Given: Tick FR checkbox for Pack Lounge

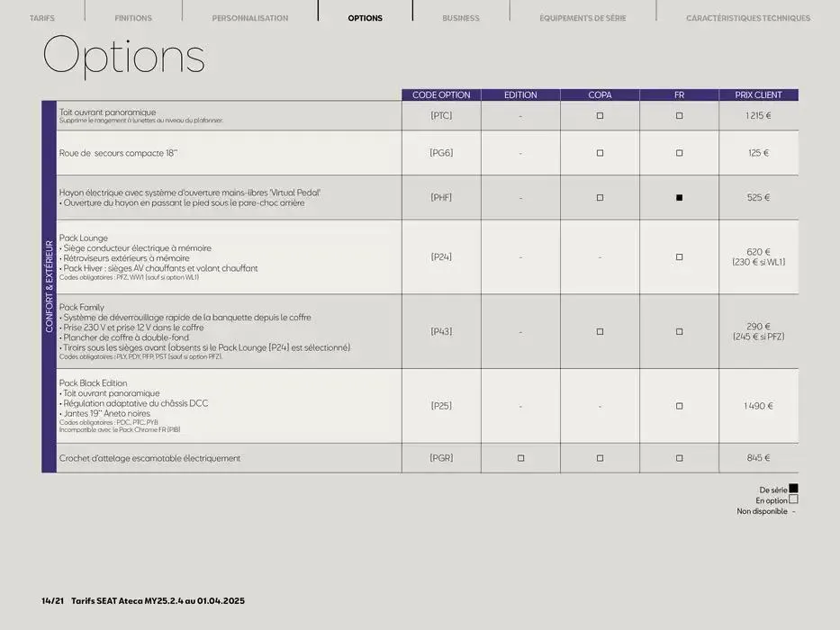Looking at the screenshot, I should click(679, 257).
